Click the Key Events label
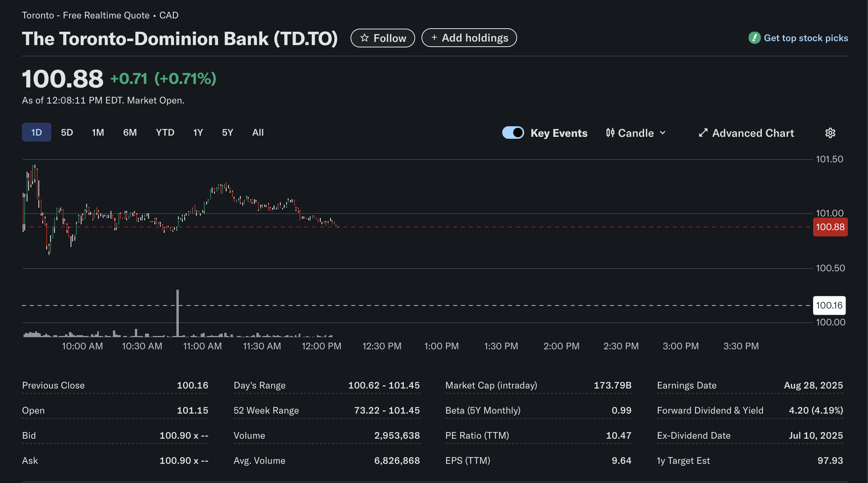The width and height of the screenshot is (868, 483). 559,133
